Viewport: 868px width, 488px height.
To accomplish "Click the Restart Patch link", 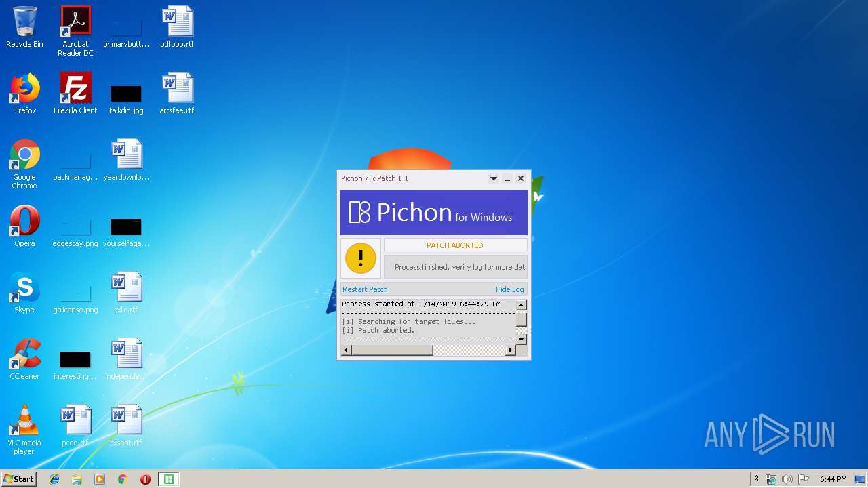I will (365, 289).
